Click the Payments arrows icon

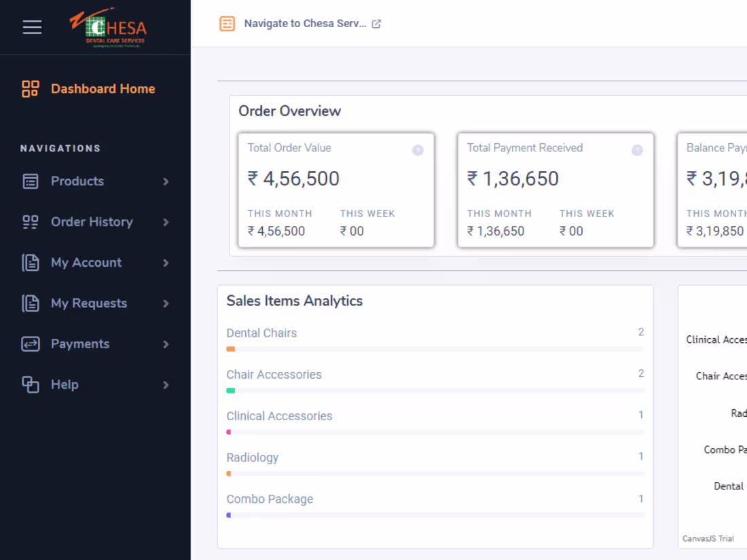(30, 344)
